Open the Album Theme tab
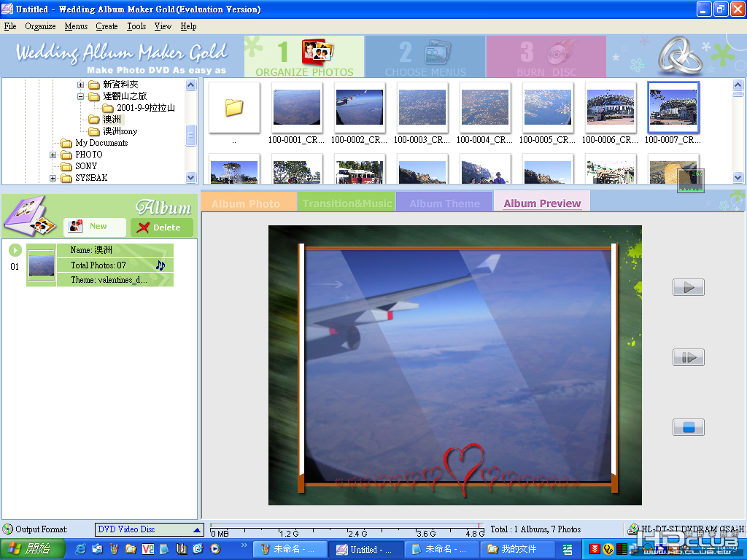Viewport: 747px width, 560px height. pyautogui.click(x=444, y=202)
